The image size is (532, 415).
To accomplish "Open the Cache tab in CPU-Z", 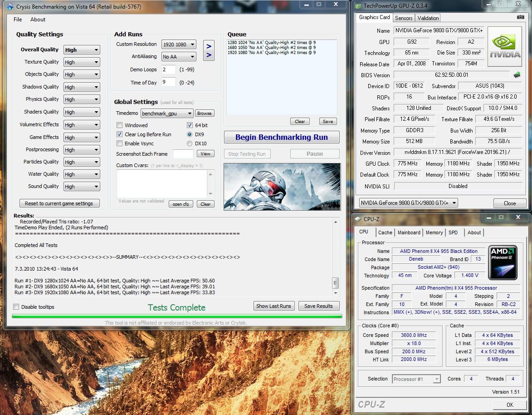I will (x=385, y=232).
